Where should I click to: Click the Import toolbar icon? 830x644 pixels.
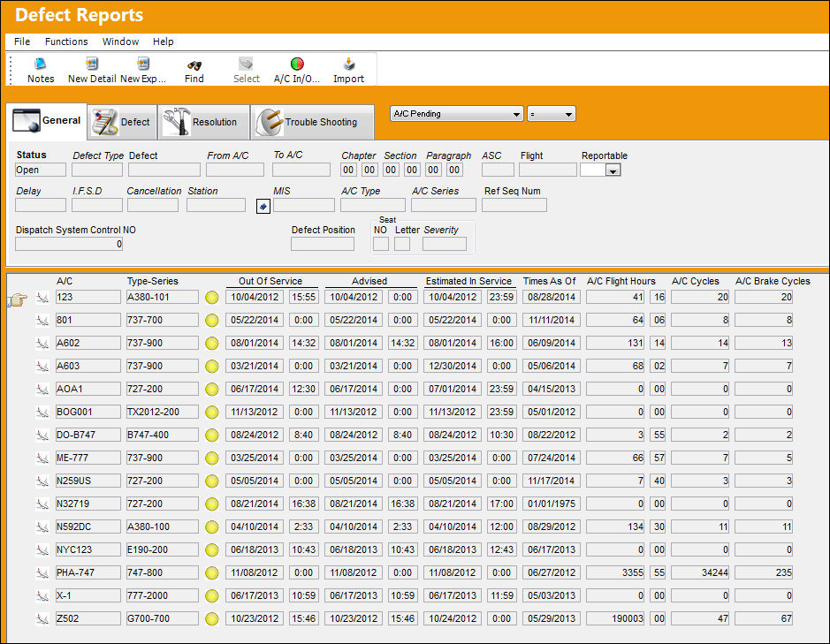tap(349, 64)
